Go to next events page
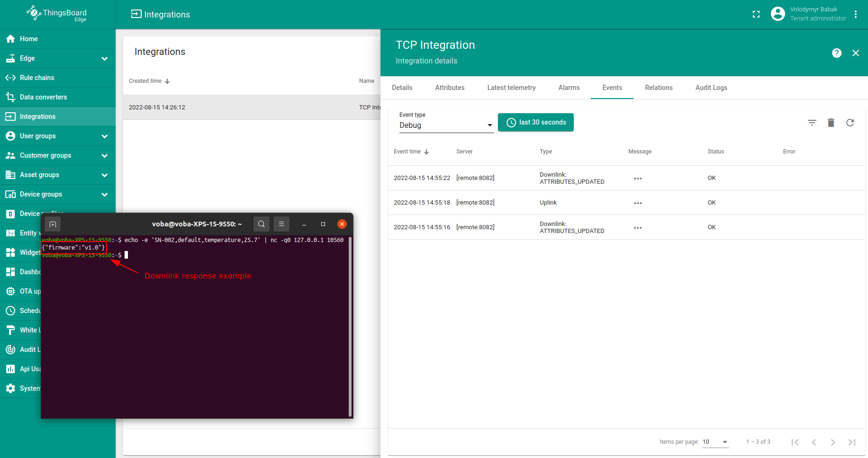This screenshot has height=458, width=868. 833,442
